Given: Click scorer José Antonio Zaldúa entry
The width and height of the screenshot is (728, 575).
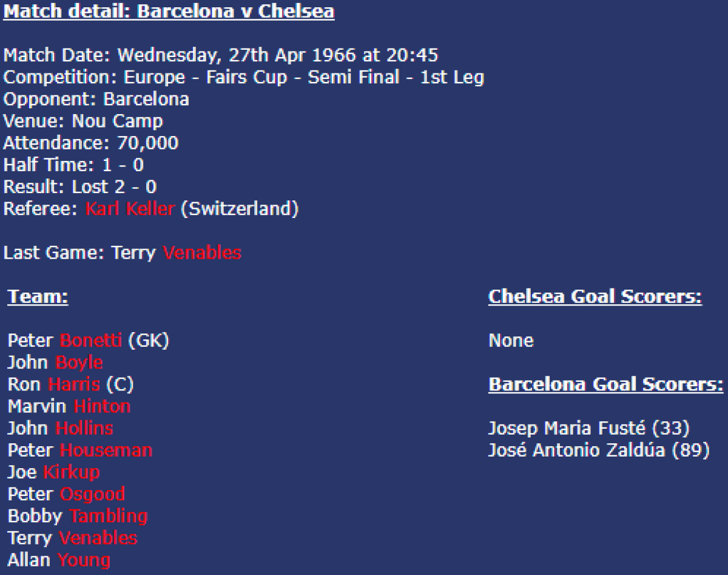Looking at the screenshot, I should click(598, 451).
